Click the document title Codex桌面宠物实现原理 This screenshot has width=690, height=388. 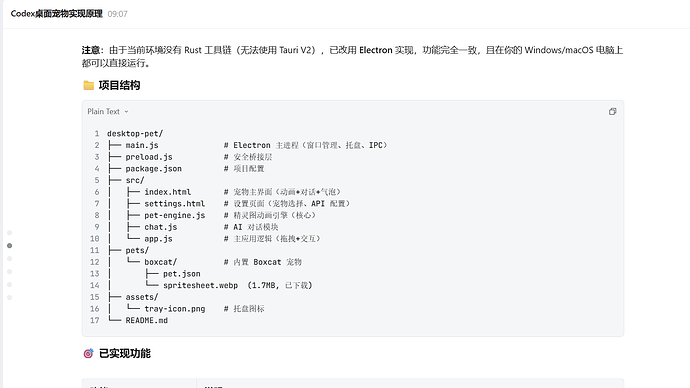(x=56, y=14)
